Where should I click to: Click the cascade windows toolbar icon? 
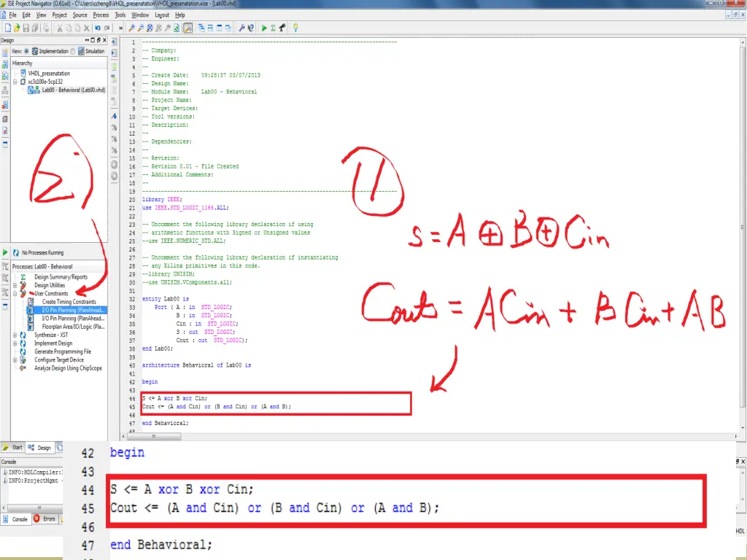[x=201, y=28]
